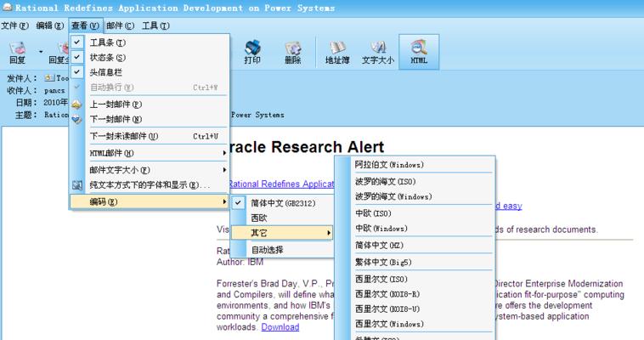Open the 邮件 (Mail) menu

120,25
